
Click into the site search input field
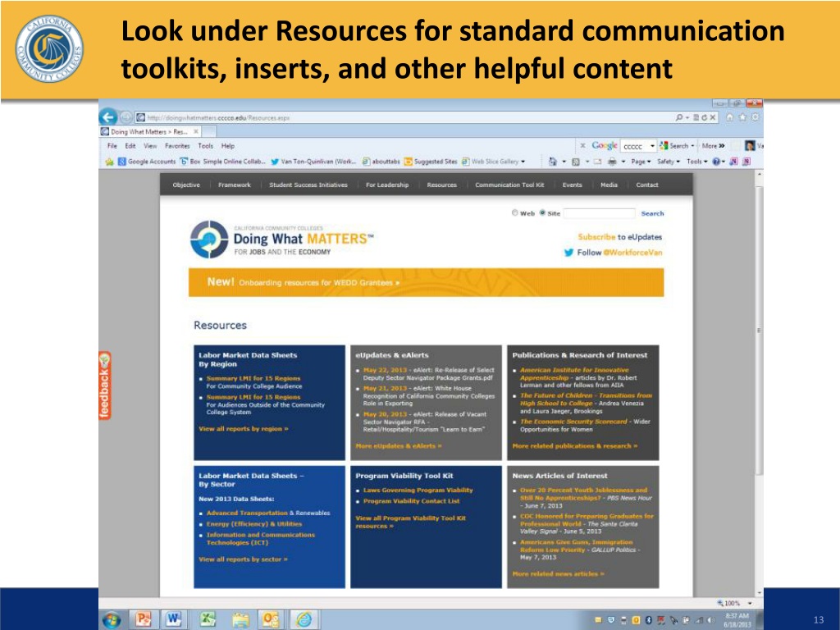tap(599, 213)
